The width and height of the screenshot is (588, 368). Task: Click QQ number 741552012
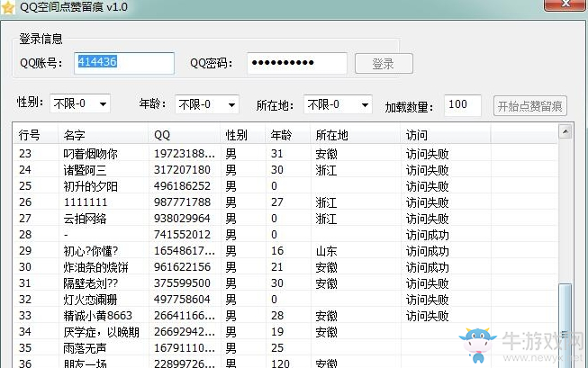point(182,235)
